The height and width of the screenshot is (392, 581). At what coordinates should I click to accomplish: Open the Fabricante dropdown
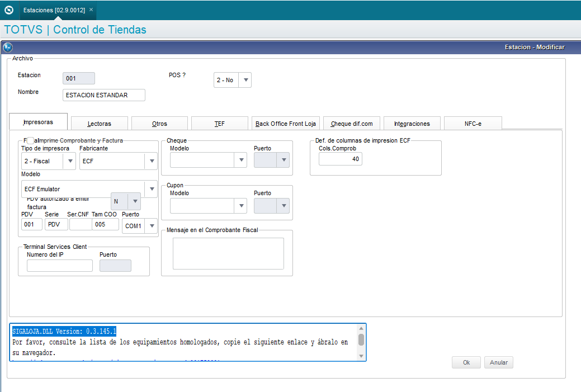152,161
